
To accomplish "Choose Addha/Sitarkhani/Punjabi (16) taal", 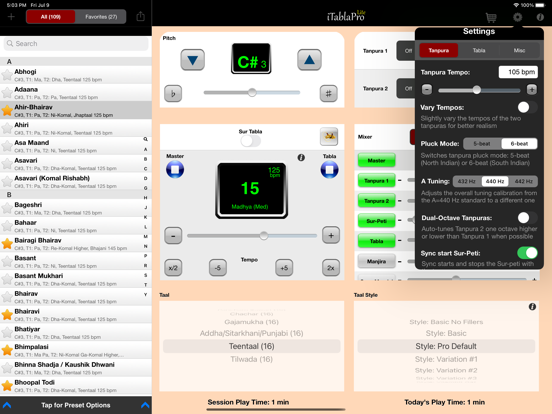I will (x=251, y=333).
